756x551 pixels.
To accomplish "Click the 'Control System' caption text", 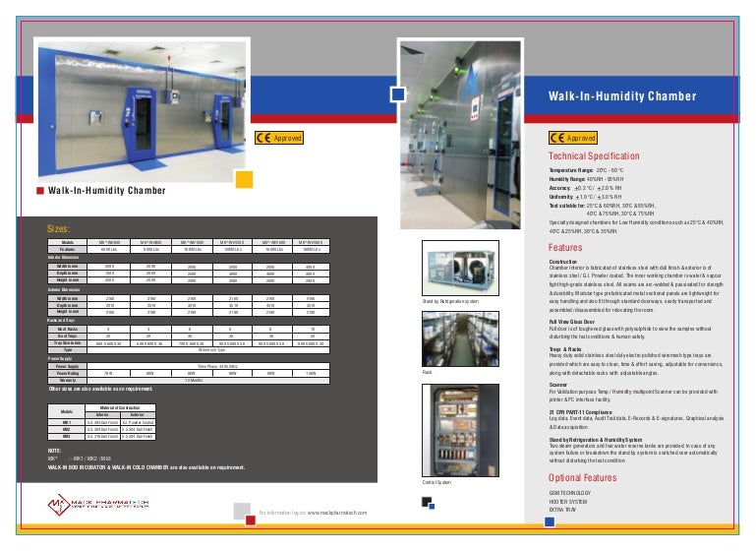I will pos(436,482).
